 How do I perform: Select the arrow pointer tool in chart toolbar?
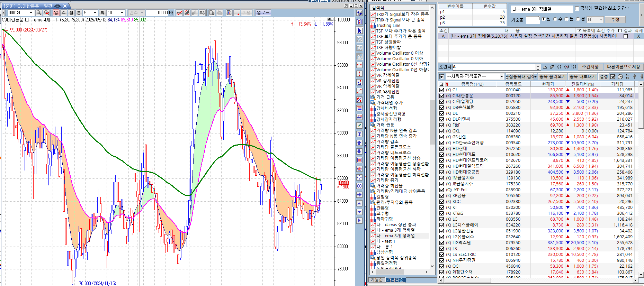(359, 31)
